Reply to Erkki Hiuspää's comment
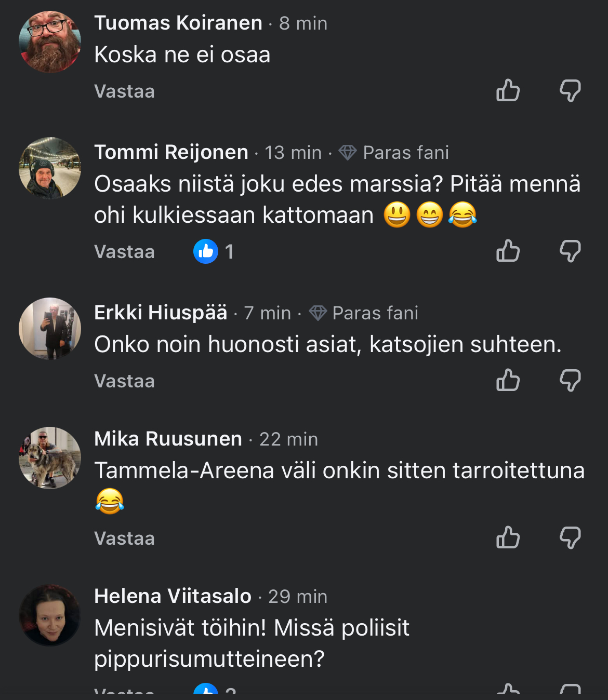 pos(125,381)
